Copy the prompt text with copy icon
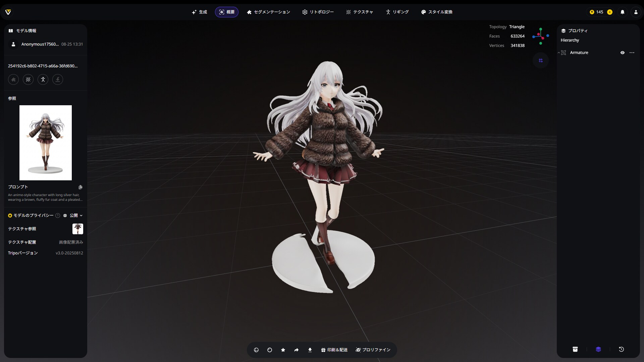This screenshot has height=362, width=644. pyautogui.click(x=80, y=187)
